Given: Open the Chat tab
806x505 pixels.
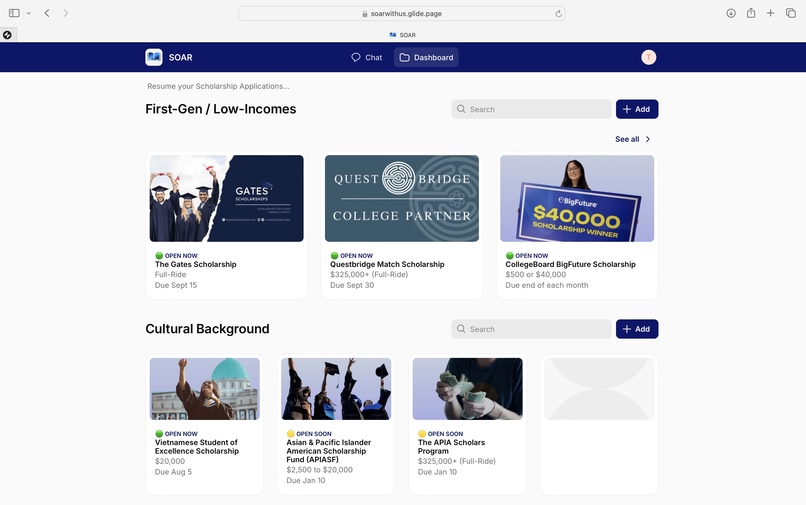Looking at the screenshot, I should click(367, 58).
